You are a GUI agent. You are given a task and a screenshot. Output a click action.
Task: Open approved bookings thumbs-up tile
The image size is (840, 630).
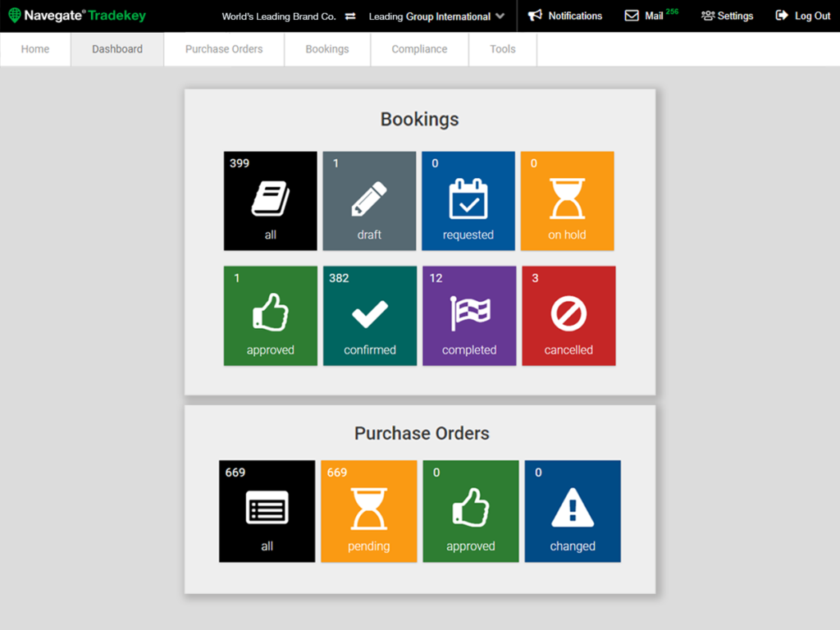coord(270,316)
